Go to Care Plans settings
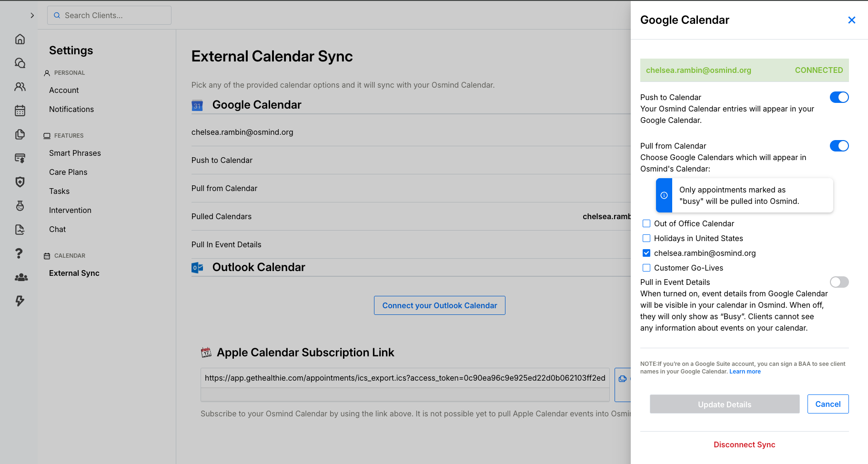Image resolution: width=868 pixels, height=464 pixels. point(68,172)
